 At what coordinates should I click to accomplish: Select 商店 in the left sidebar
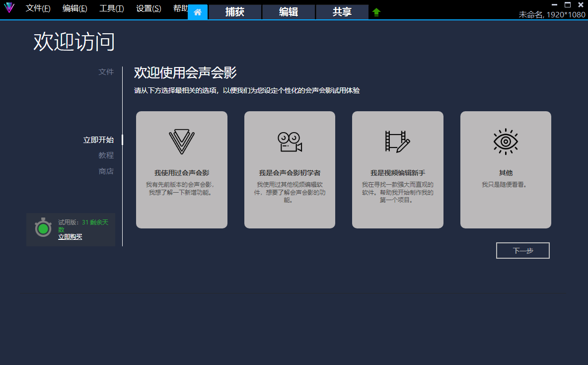pos(106,171)
